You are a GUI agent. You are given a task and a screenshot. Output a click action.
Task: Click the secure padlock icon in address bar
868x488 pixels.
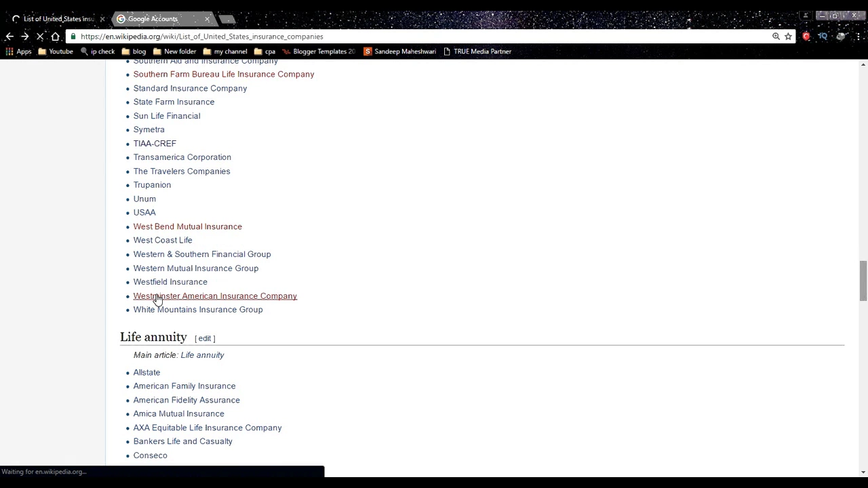pyautogui.click(x=73, y=37)
